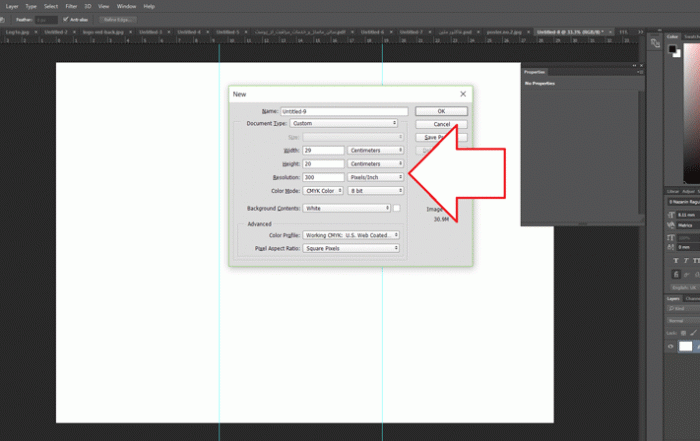This screenshot has height=441, width=700.
Task: Click the Refine Edge button
Action: tap(117, 20)
